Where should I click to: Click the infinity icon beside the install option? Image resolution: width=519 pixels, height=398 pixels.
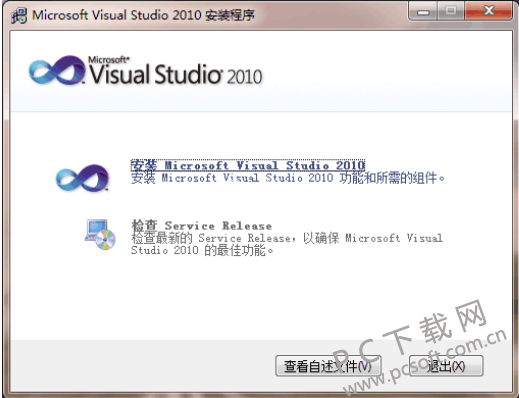[x=82, y=178]
